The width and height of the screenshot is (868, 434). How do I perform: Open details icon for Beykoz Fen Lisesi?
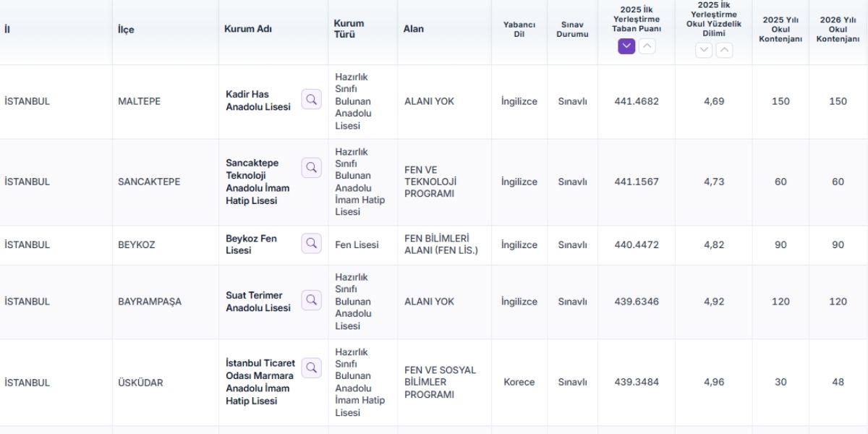312,243
